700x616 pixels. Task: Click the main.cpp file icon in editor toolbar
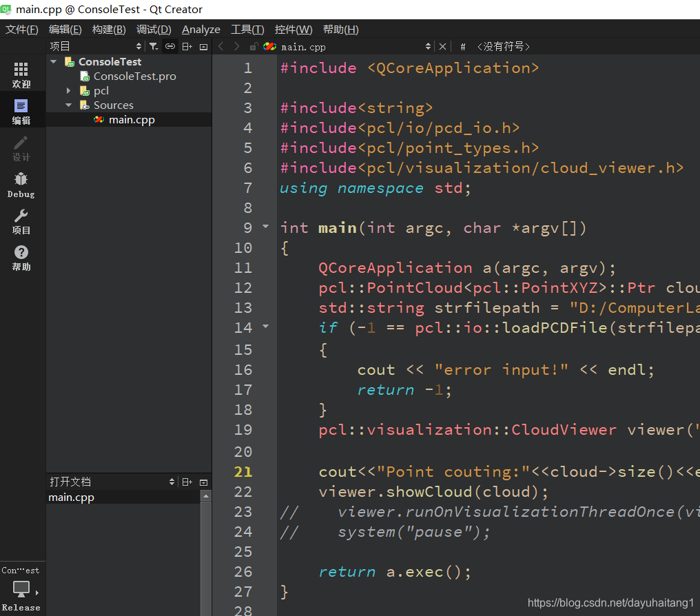click(269, 46)
